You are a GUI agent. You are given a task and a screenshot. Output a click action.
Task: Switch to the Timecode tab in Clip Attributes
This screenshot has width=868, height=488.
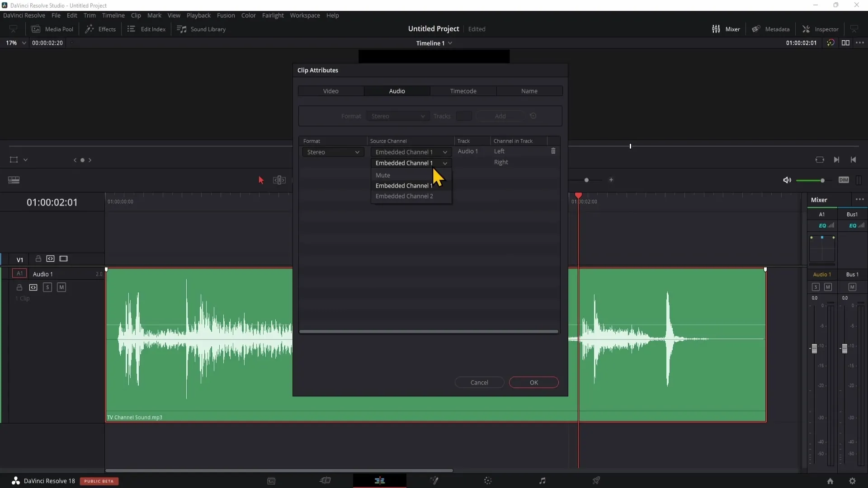coord(463,90)
